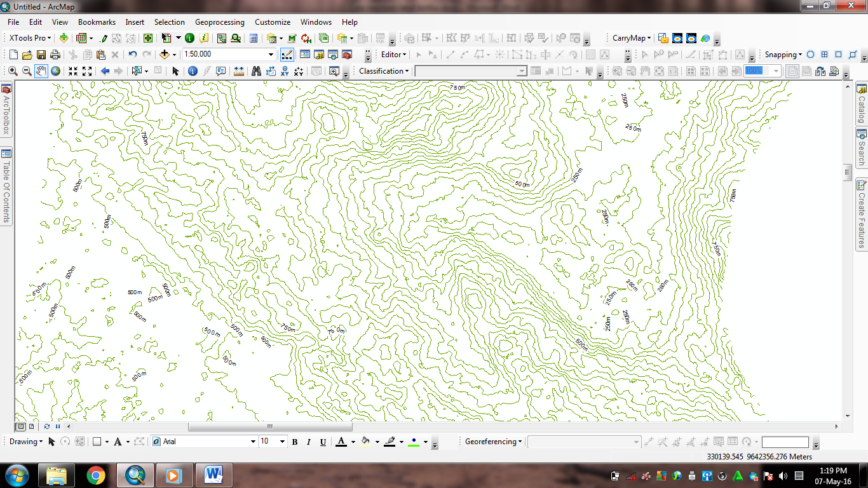Select the Zoom In tool
868x488 pixels.
click(13, 71)
